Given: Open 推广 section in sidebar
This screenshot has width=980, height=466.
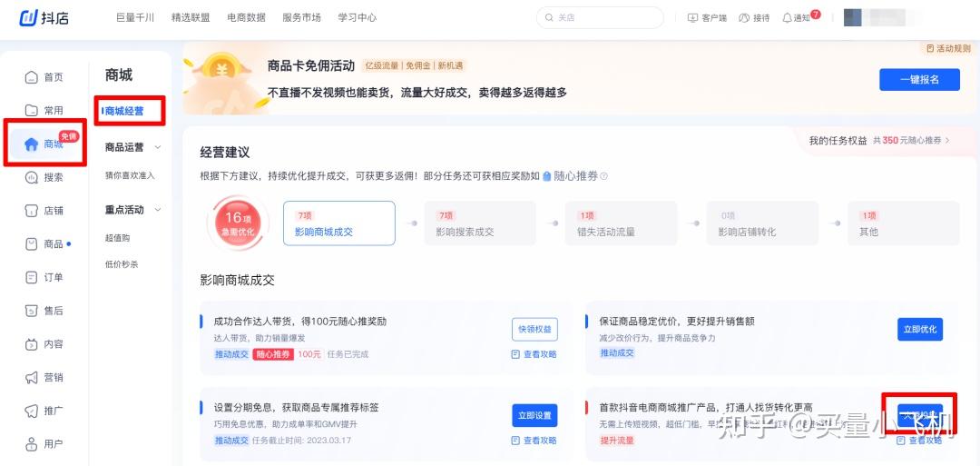Looking at the screenshot, I should tap(44, 411).
